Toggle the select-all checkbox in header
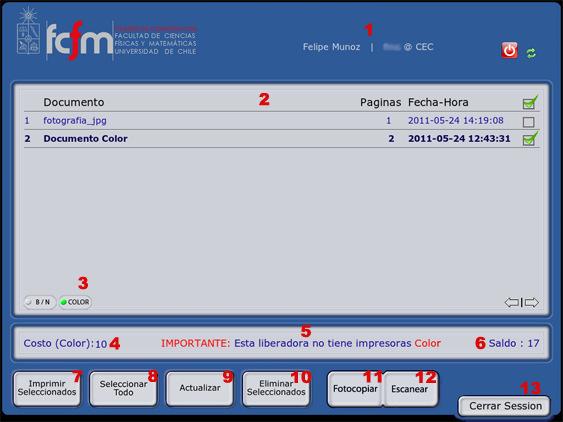563x422 pixels. point(530,102)
